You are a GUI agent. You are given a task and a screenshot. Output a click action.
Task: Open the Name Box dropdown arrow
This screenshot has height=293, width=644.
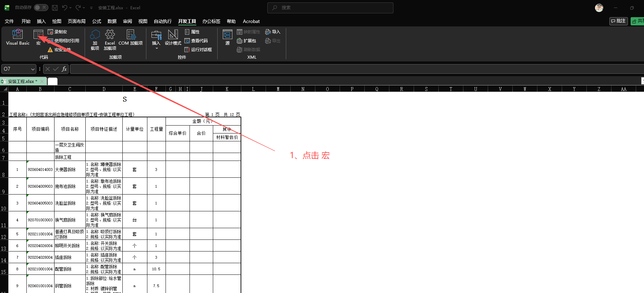[x=33, y=69]
